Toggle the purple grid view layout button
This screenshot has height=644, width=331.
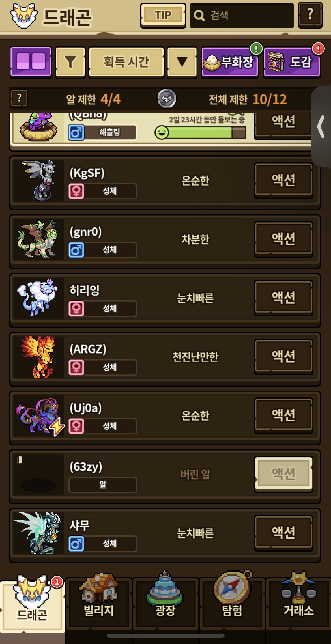click(x=31, y=62)
